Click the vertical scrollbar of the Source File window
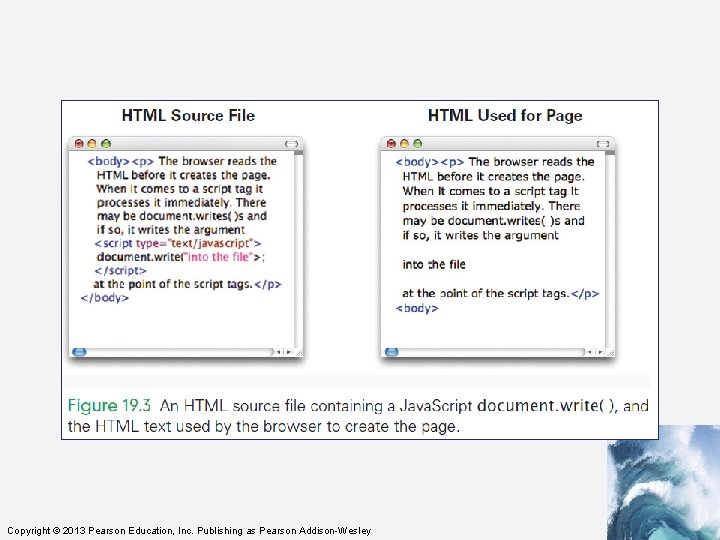This screenshot has width=720, height=540. (x=299, y=249)
